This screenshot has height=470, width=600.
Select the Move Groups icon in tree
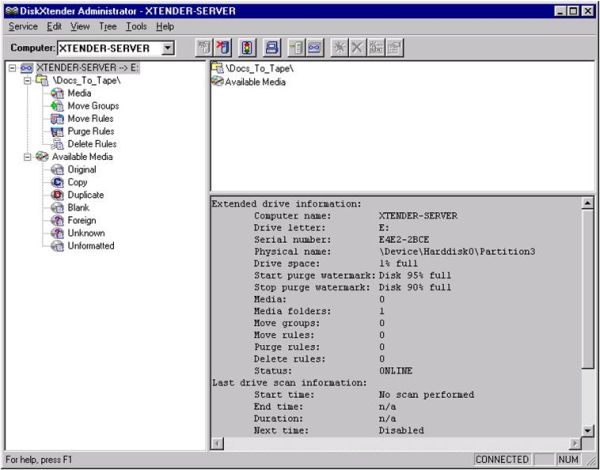(57, 106)
